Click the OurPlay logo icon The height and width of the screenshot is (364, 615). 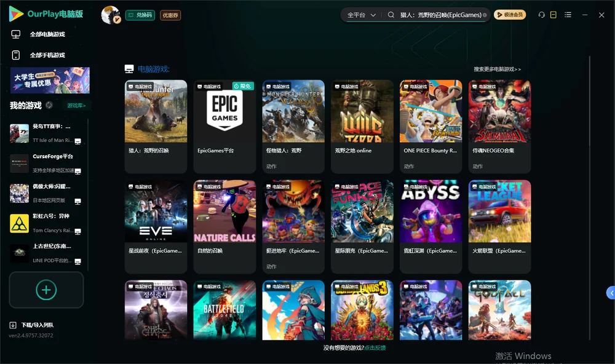16,14
